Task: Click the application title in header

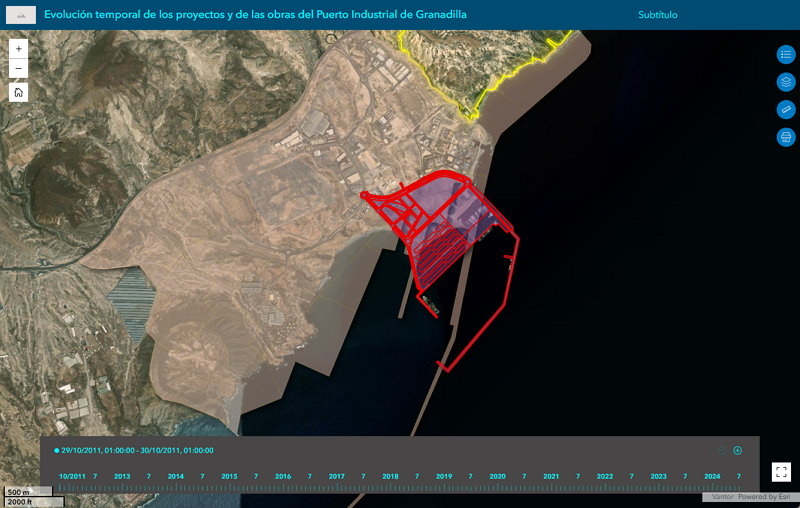Action: [255, 14]
